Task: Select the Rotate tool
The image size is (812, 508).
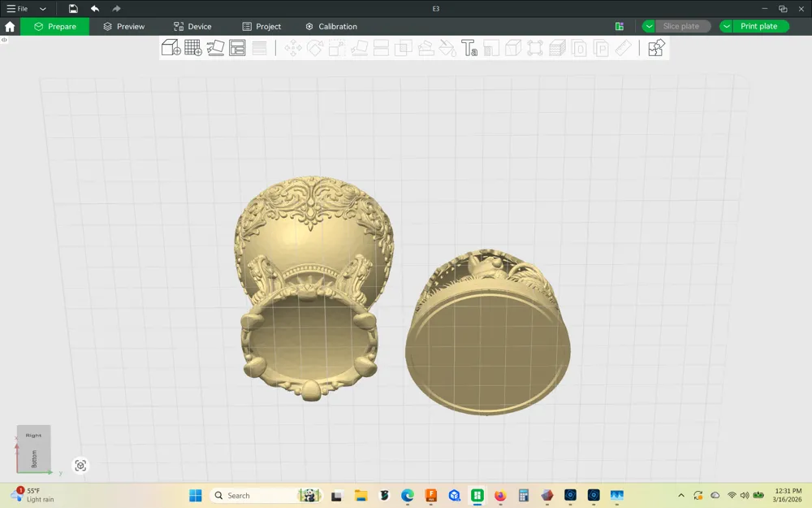Action: (315, 48)
